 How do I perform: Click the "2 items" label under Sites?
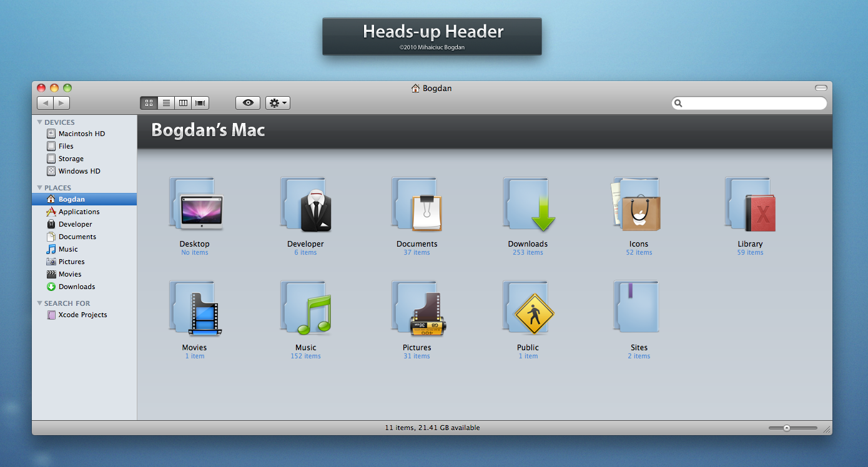[x=639, y=356]
